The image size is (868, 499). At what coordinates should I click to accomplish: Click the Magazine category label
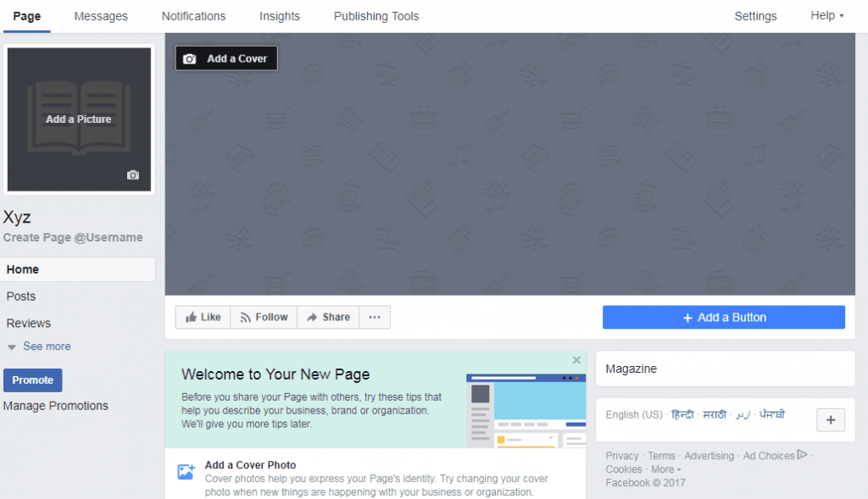coord(631,369)
